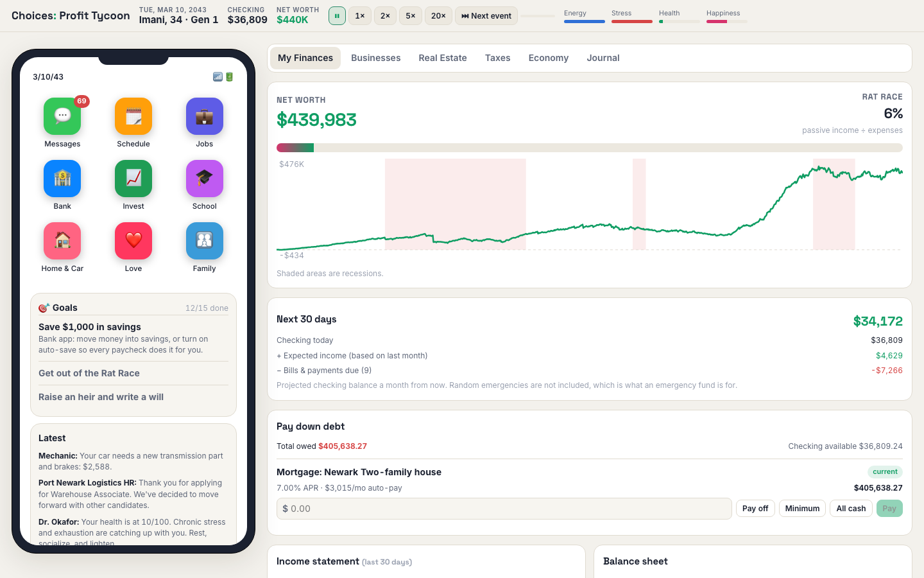Click the phone signal status icon
This screenshot has width=924, height=578.
click(218, 77)
